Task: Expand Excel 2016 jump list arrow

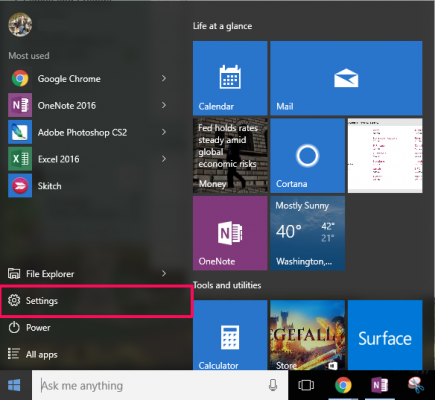Action: [164, 159]
